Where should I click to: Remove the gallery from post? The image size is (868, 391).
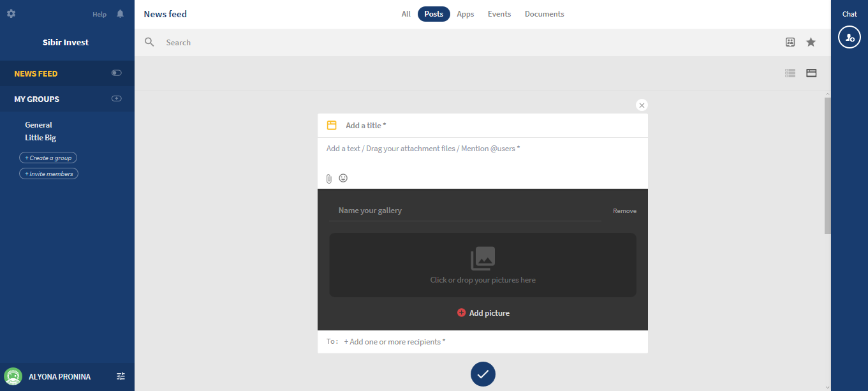point(624,210)
